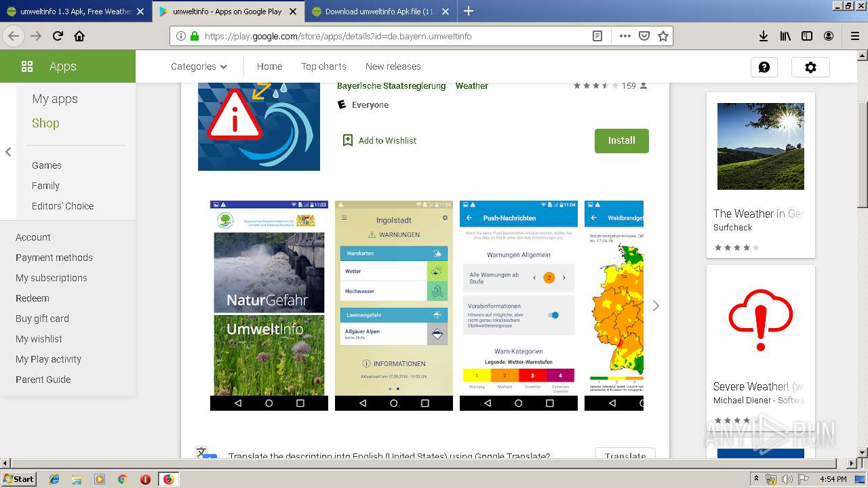
Task: Open File Explorer from the taskbar
Action: [77, 479]
